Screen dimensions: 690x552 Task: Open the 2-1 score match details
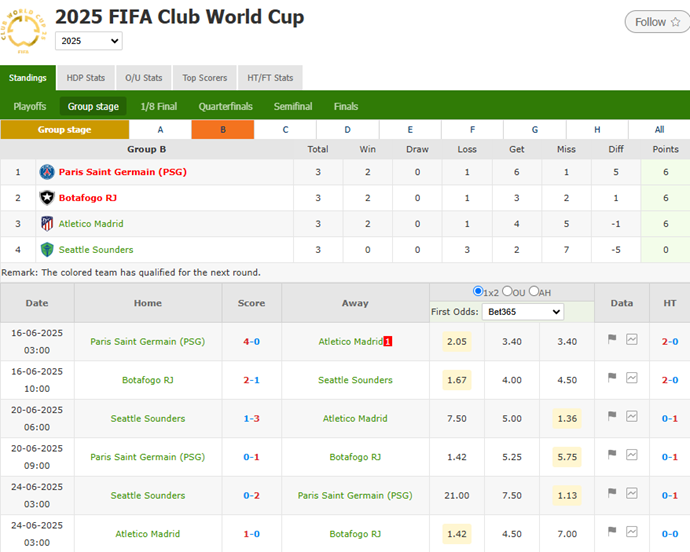click(251, 380)
